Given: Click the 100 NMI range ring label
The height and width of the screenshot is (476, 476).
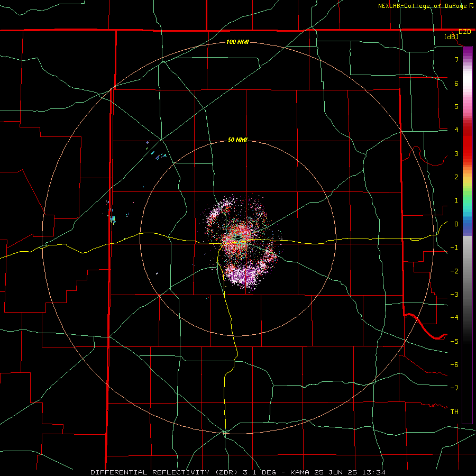Looking at the screenshot, I should pyautogui.click(x=237, y=42).
